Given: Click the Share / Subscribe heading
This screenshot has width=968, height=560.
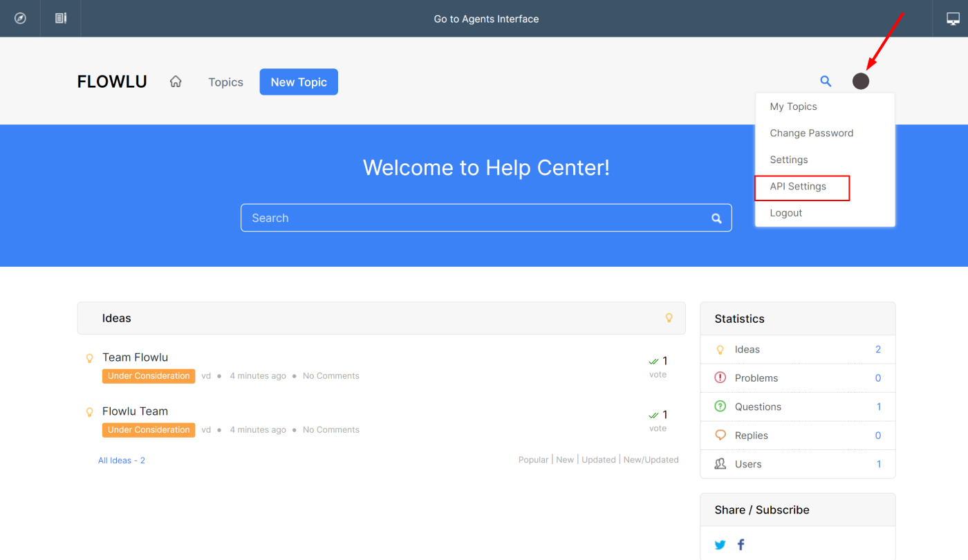Looking at the screenshot, I should pos(762,510).
